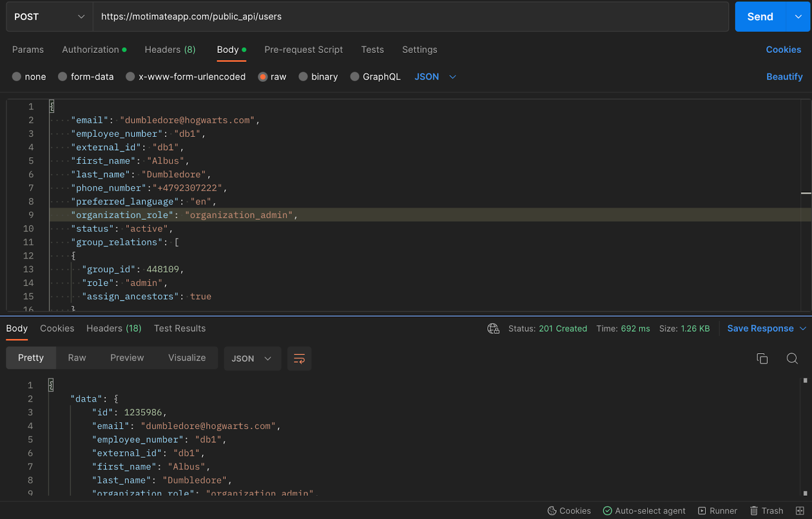Click the "assign_ancestors": true line
Screen dimensions: 812x519
(147, 297)
